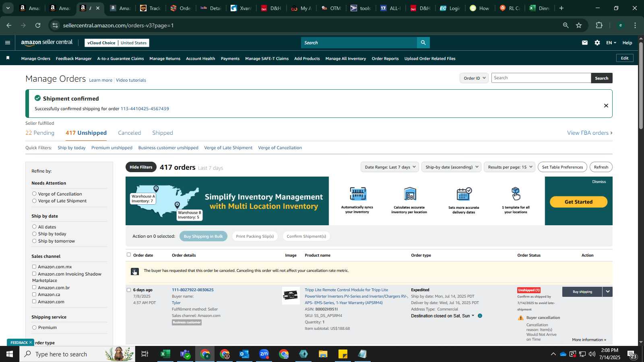644x362 pixels.
Task: Open File Explorer from the taskbar
Action: click(323, 354)
